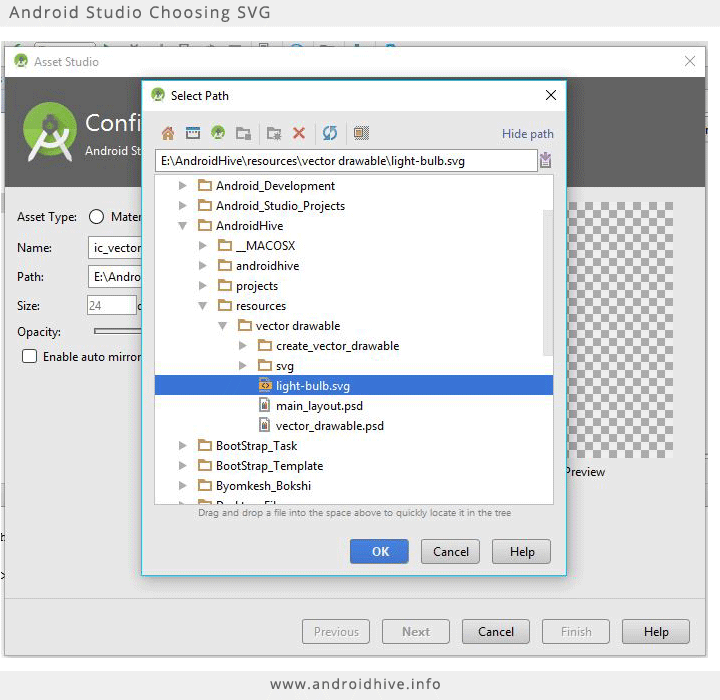Click the Refresh toolbar icon
The image size is (720, 700).
tap(330, 133)
